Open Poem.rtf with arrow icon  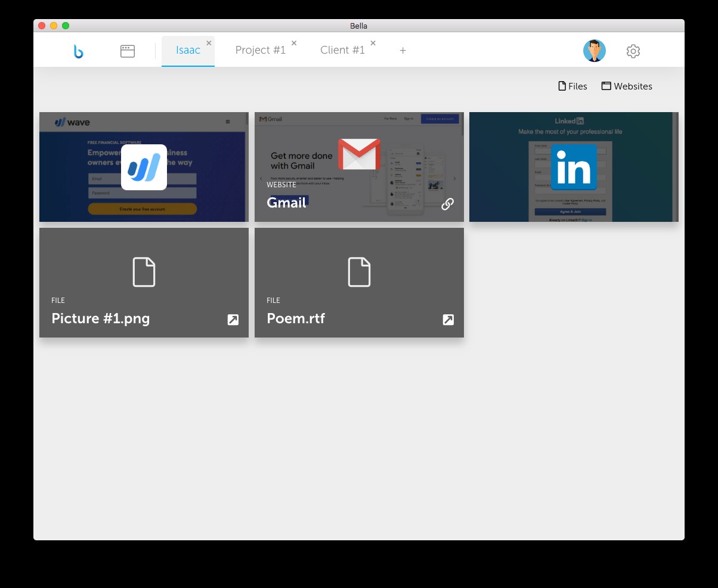coord(448,320)
